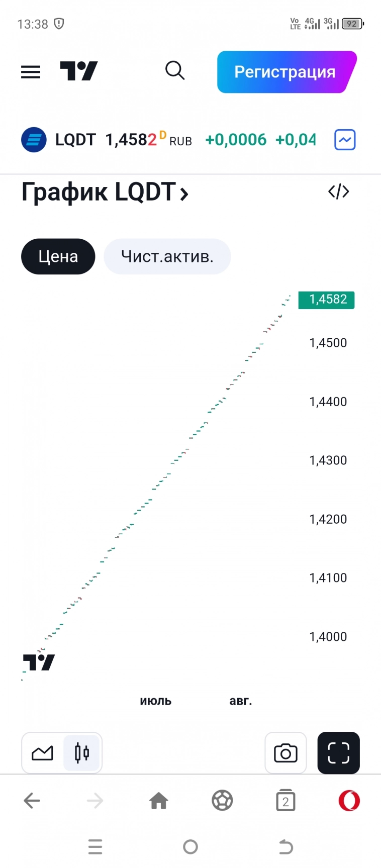381x868 pixels.
Task: Click the embed code icon
Action: pos(338,191)
